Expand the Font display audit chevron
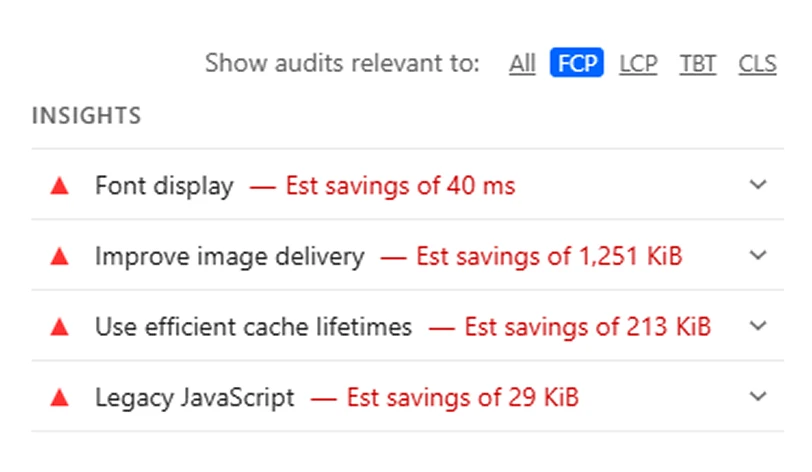The width and height of the screenshot is (812, 472). coord(758,185)
